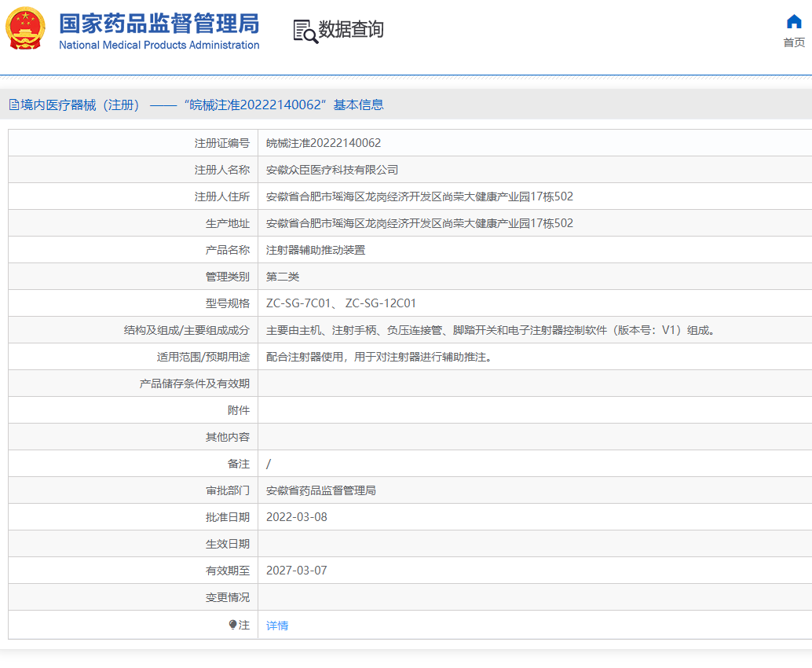
Task: Select registration number 皖械注准20222140062 value
Action: [324, 143]
